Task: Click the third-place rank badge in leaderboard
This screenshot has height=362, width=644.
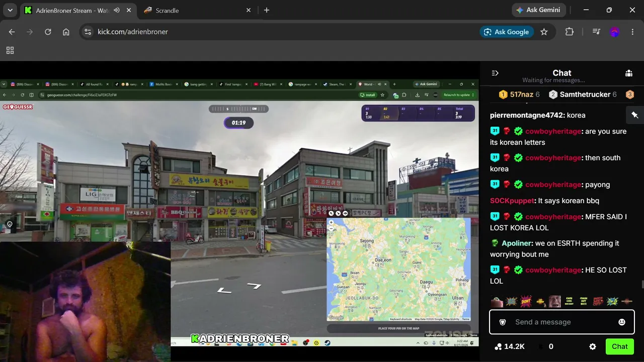Action: point(629,95)
